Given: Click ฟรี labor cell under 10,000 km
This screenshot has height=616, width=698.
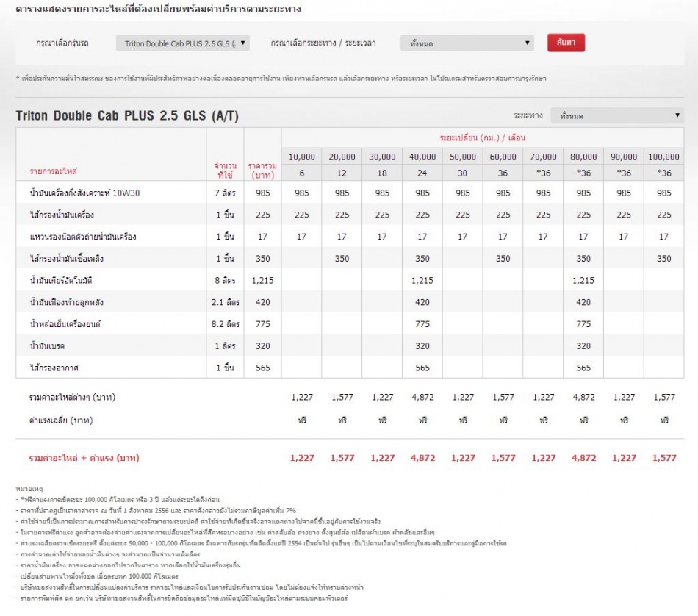Looking at the screenshot, I should click(x=302, y=420).
